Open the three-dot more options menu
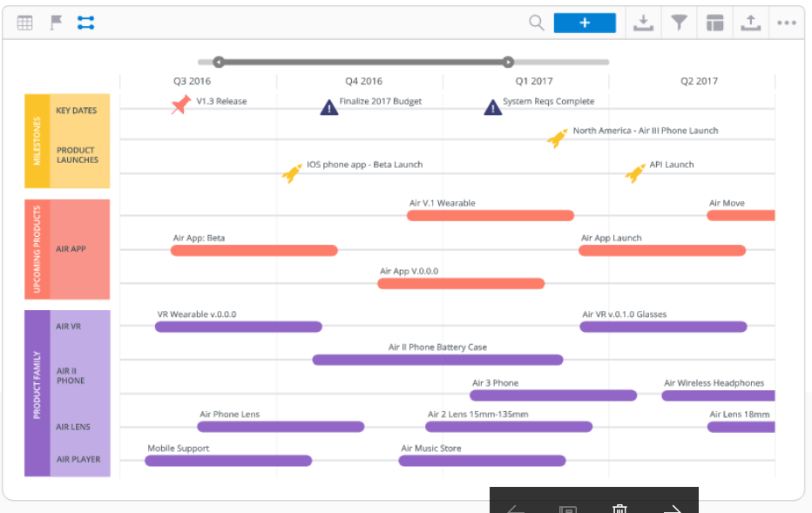The image size is (812, 513). click(787, 24)
